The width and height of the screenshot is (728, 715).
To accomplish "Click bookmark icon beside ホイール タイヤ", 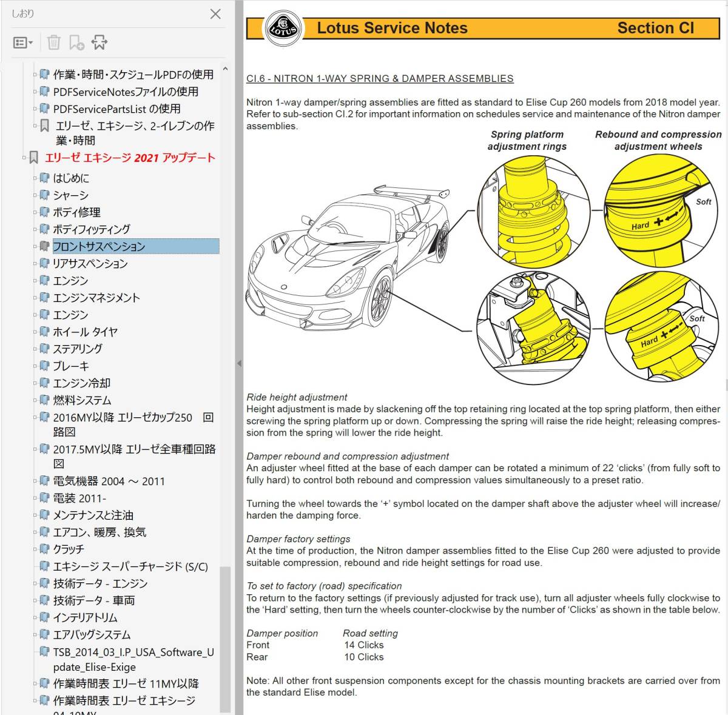I will pyautogui.click(x=44, y=332).
